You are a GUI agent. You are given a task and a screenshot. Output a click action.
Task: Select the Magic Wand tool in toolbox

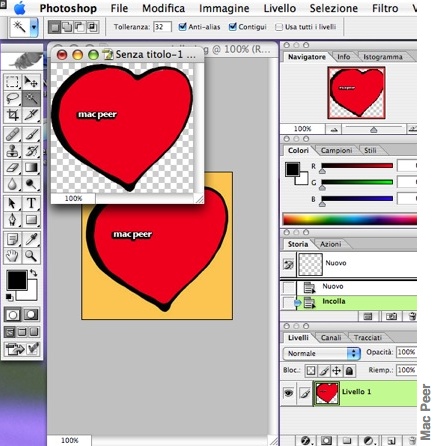[31, 98]
